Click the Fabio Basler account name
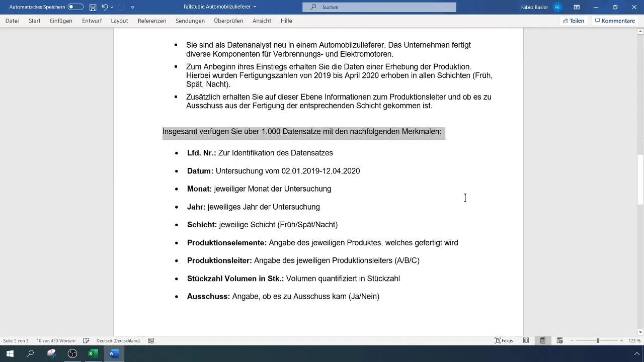This screenshot has width=644, height=362. [534, 7]
